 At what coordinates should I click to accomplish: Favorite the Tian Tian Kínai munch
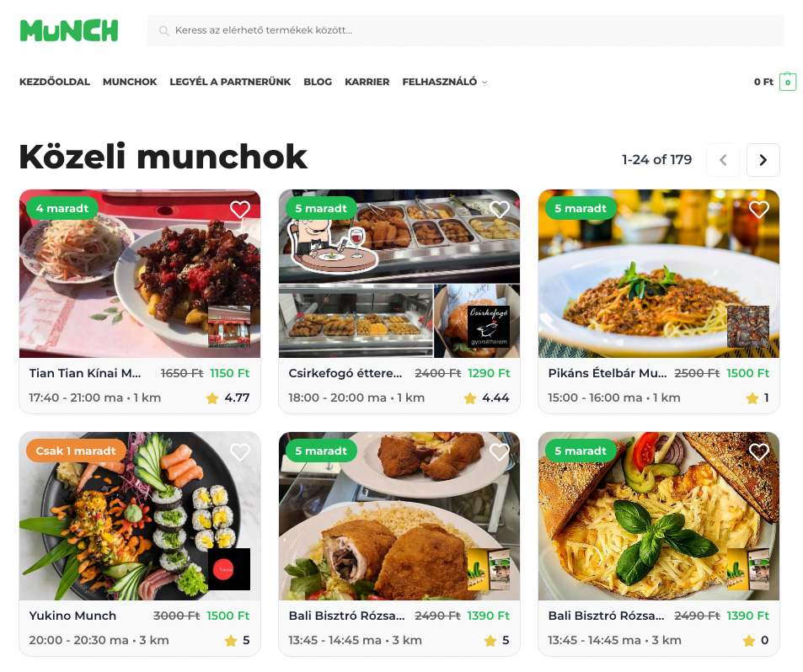pyautogui.click(x=239, y=209)
